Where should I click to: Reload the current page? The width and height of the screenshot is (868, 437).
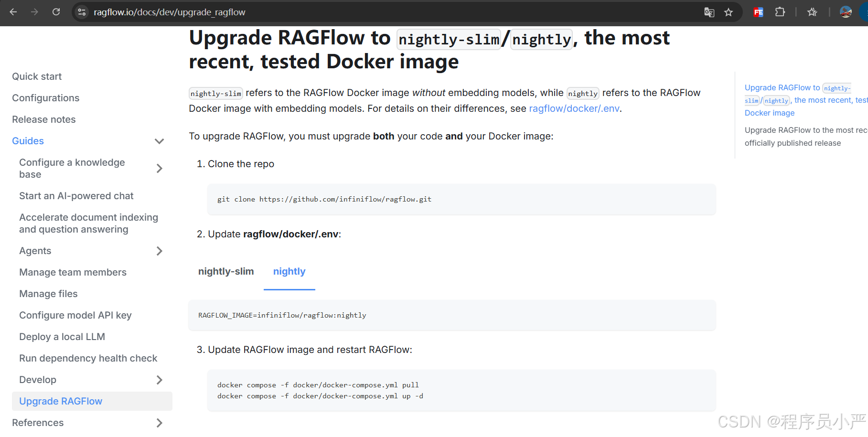tap(56, 12)
